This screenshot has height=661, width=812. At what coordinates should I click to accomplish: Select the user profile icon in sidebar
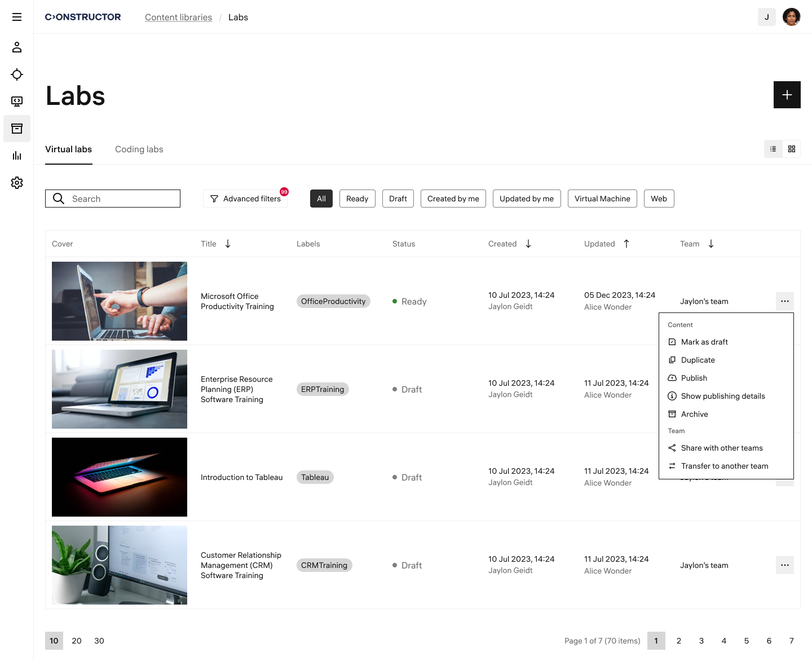[16, 47]
